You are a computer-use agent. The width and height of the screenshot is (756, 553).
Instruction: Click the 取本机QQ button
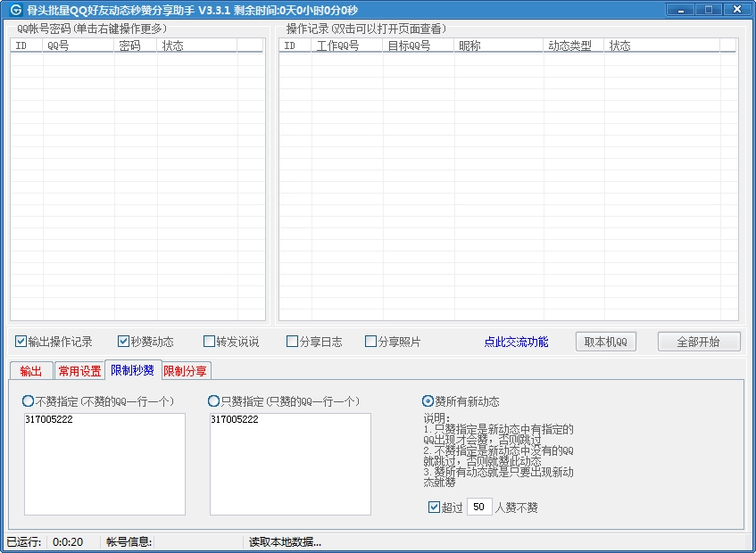coord(605,341)
